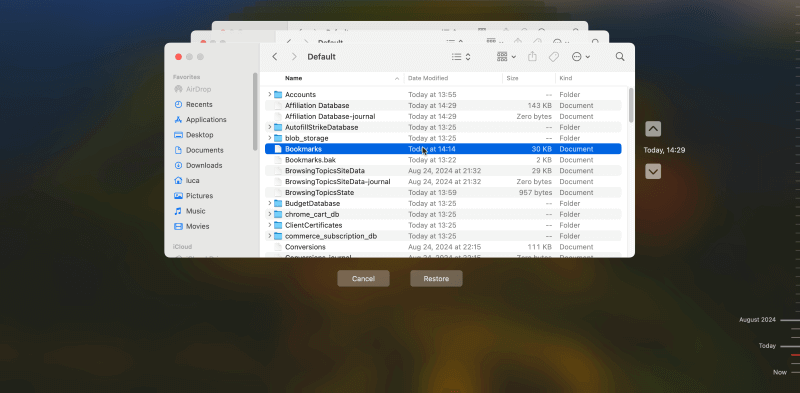Go to the earlier backup with the up arrow
The width and height of the screenshot is (800, 393).
click(x=653, y=129)
